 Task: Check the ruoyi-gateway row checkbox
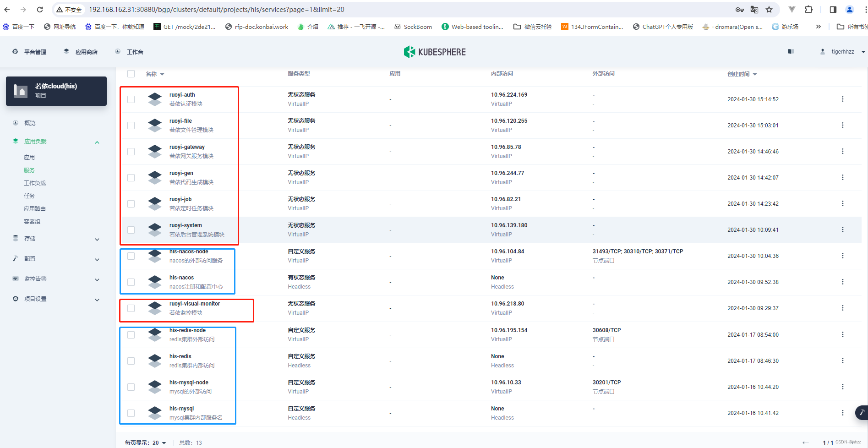(131, 152)
